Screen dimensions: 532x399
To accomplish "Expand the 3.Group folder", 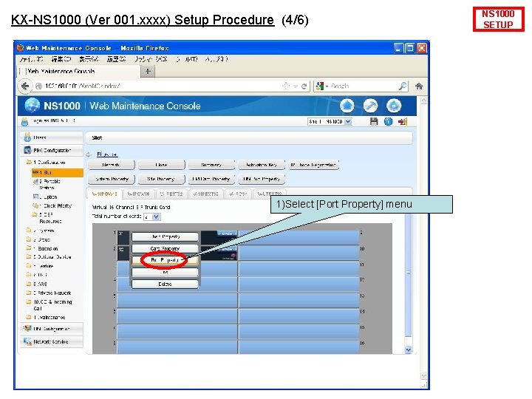I will (x=29, y=239).
